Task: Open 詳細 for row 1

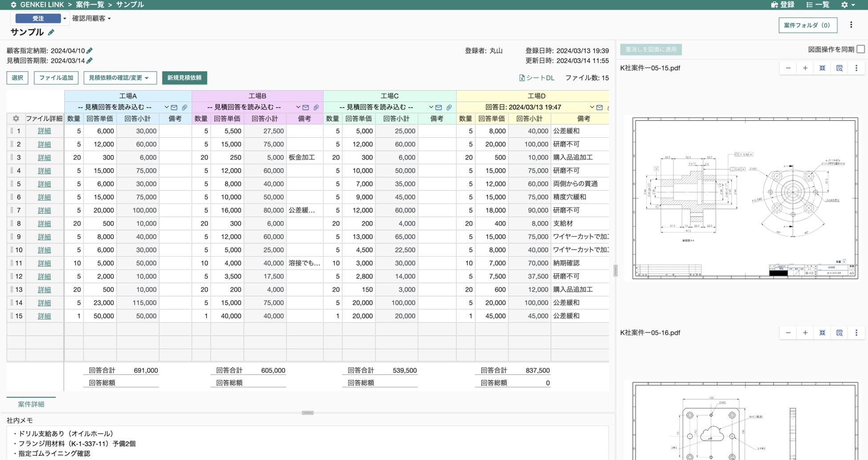Action: pos(44,131)
